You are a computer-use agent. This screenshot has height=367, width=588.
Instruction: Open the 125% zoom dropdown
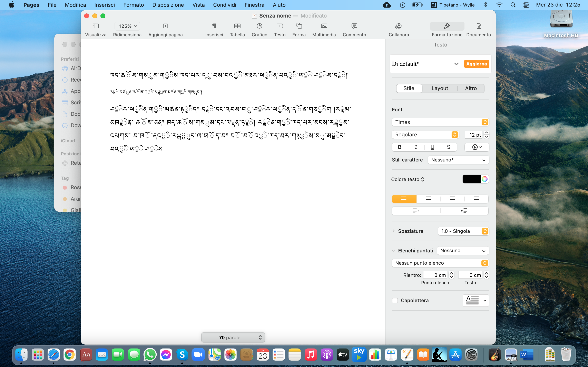point(128,26)
